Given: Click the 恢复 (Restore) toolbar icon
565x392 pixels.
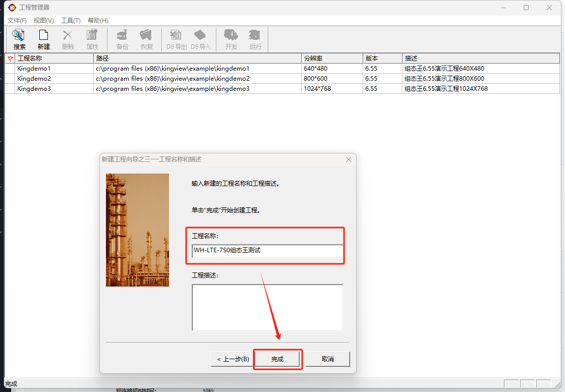Looking at the screenshot, I should tap(146, 39).
